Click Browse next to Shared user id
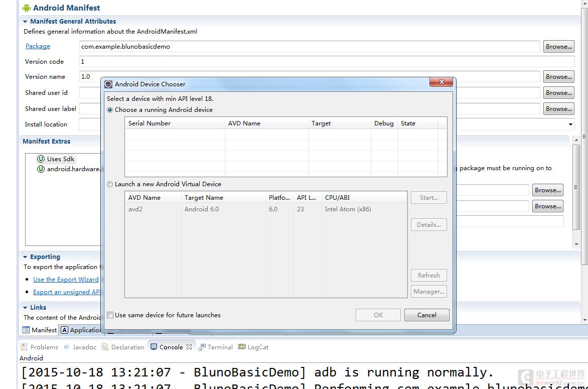Viewport: 588px width, 389px height. tap(559, 93)
